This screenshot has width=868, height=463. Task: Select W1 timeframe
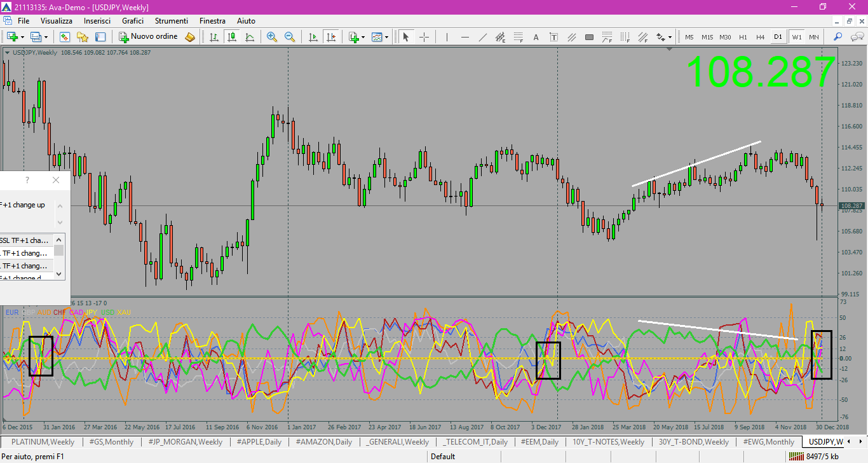(x=796, y=37)
